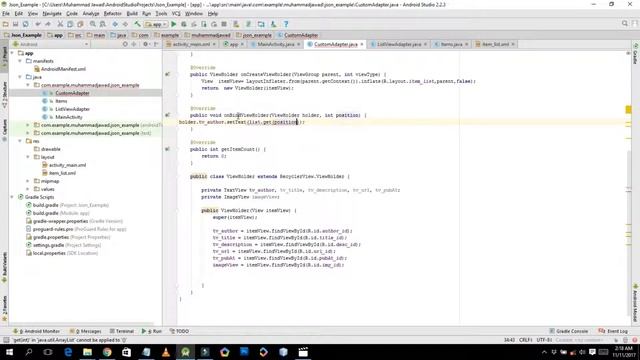Click the java breadcrumb in navigation bar
This screenshot has width=640, height=360.
pos(119,35)
